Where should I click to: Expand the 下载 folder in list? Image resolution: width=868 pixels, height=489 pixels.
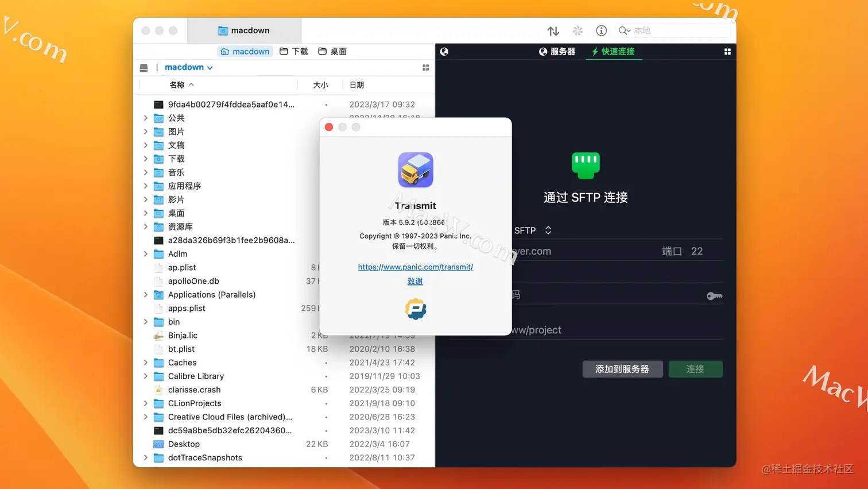click(x=146, y=159)
